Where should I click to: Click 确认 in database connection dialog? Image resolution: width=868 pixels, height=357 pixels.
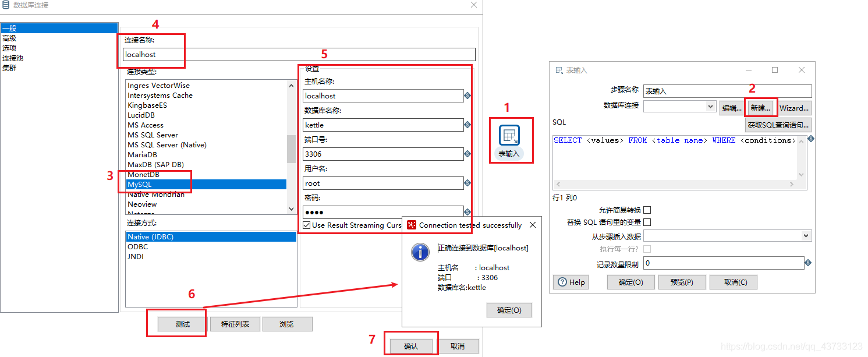[x=411, y=346]
